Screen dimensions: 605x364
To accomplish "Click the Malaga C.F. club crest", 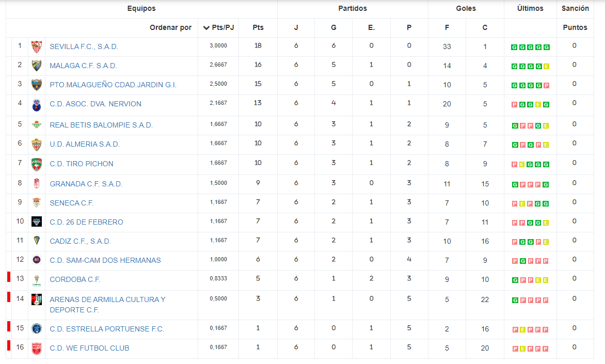I will [x=37, y=66].
